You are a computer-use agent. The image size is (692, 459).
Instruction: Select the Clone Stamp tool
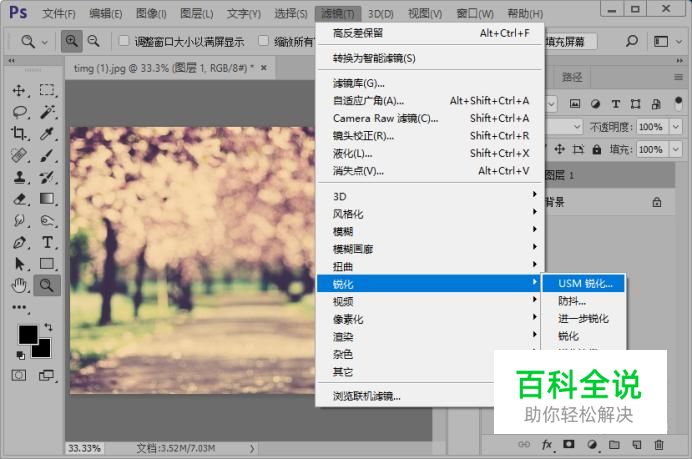[x=19, y=177]
